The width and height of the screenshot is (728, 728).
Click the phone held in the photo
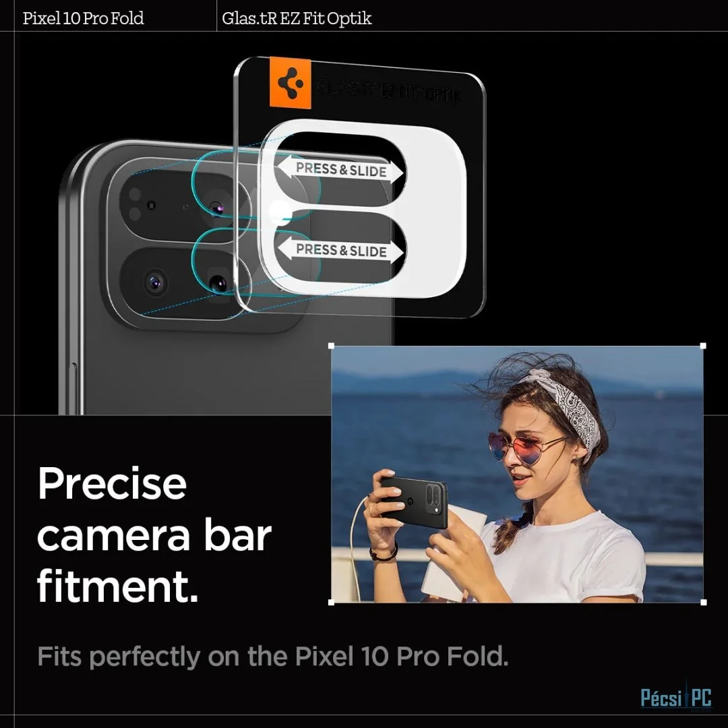pyautogui.click(x=415, y=502)
